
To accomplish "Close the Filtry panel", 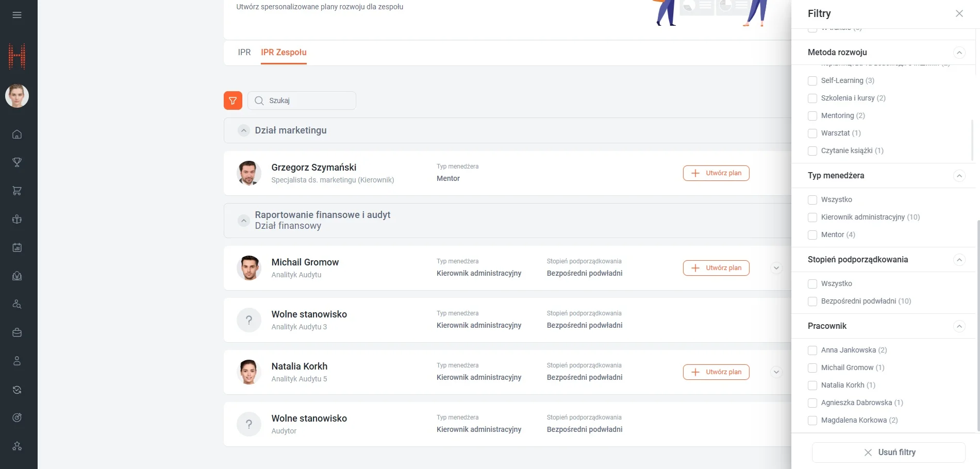I will click(959, 13).
